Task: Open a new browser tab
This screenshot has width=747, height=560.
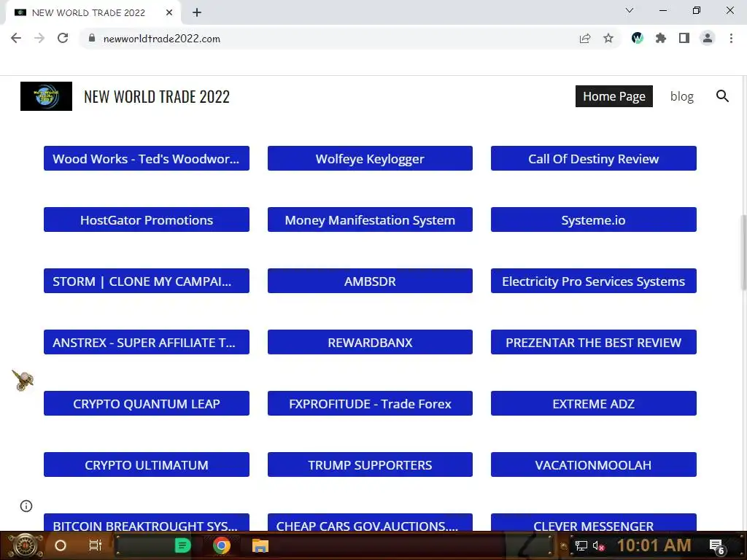Action: point(197,12)
